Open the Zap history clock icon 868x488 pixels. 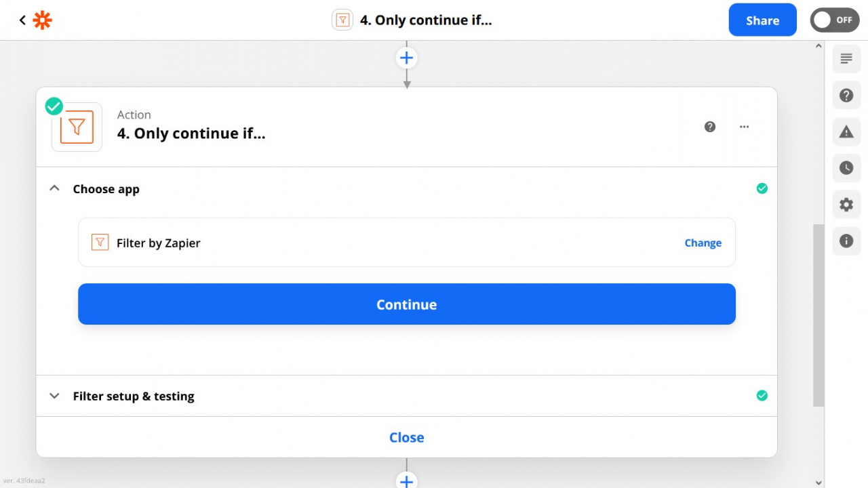846,168
